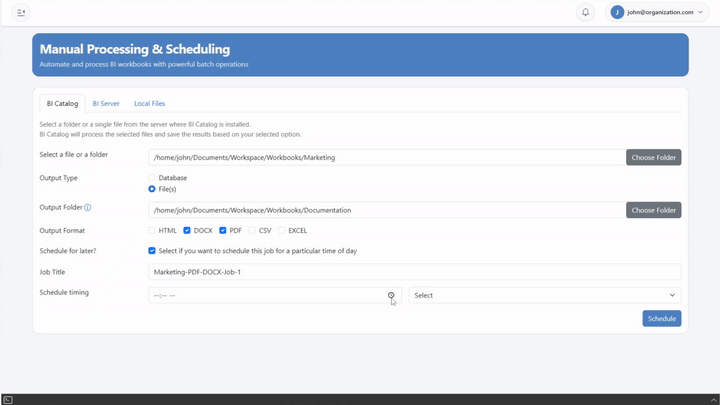Toggle Schedule for later checkbox
The image size is (720, 405).
(152, 251)
